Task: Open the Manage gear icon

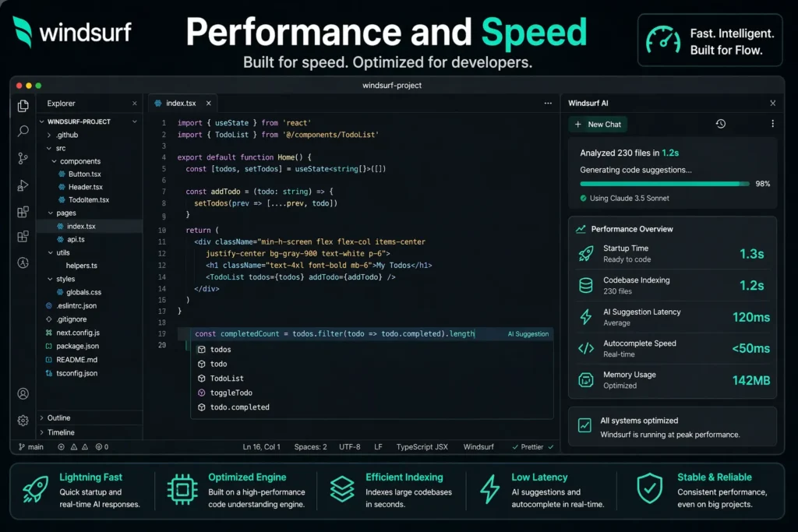Action: click(23, 420)
